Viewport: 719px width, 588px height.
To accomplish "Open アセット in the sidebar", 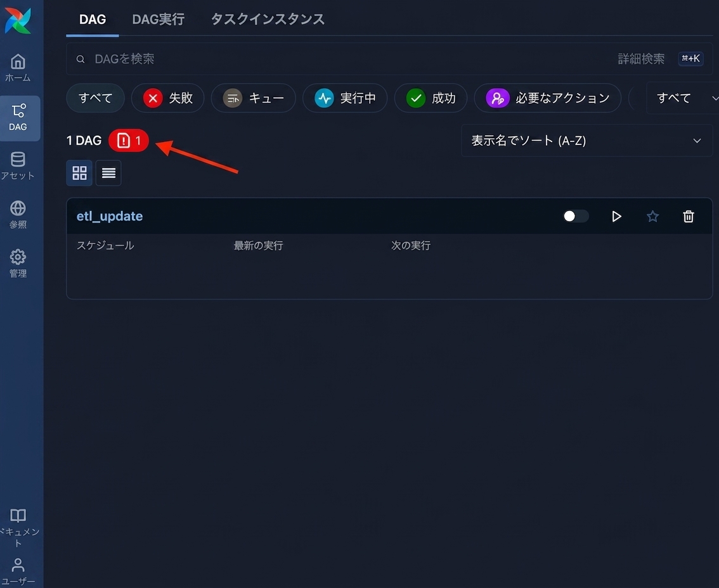I will [x=18, y=166].
